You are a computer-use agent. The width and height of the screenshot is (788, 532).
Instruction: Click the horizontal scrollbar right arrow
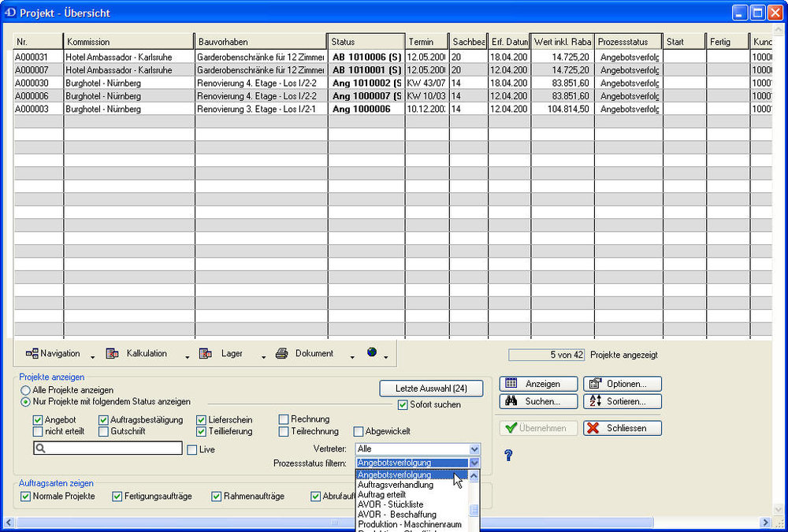pyautogui.click(x=765, y=523)
